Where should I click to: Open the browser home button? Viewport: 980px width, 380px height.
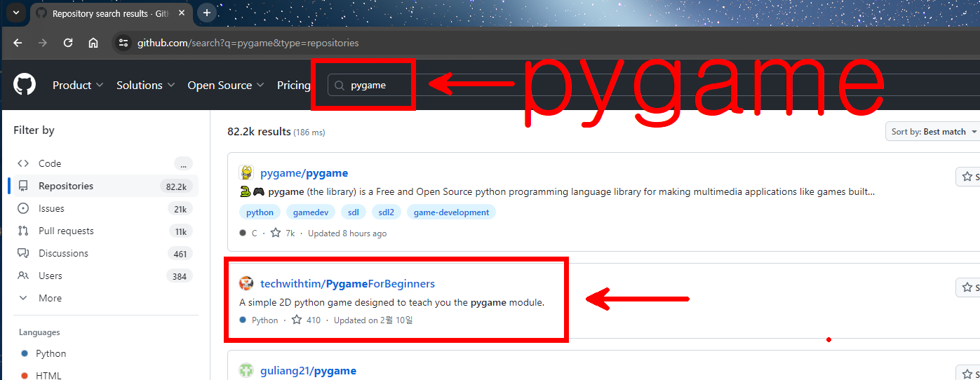[93, 43]
